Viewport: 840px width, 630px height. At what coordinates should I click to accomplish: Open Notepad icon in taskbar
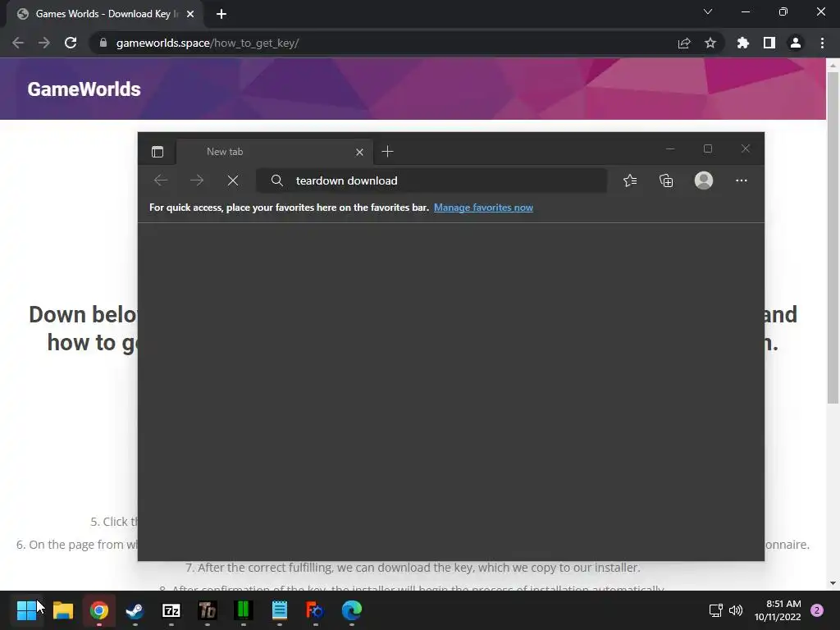click(x=280, y=610)
